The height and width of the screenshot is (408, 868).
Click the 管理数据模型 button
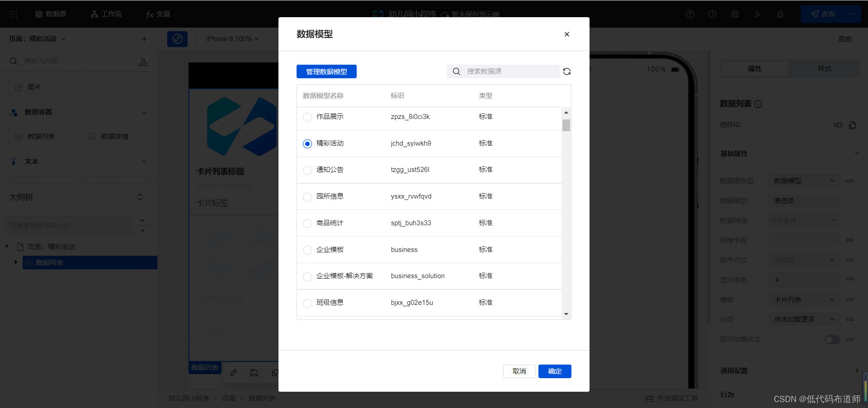326,71
